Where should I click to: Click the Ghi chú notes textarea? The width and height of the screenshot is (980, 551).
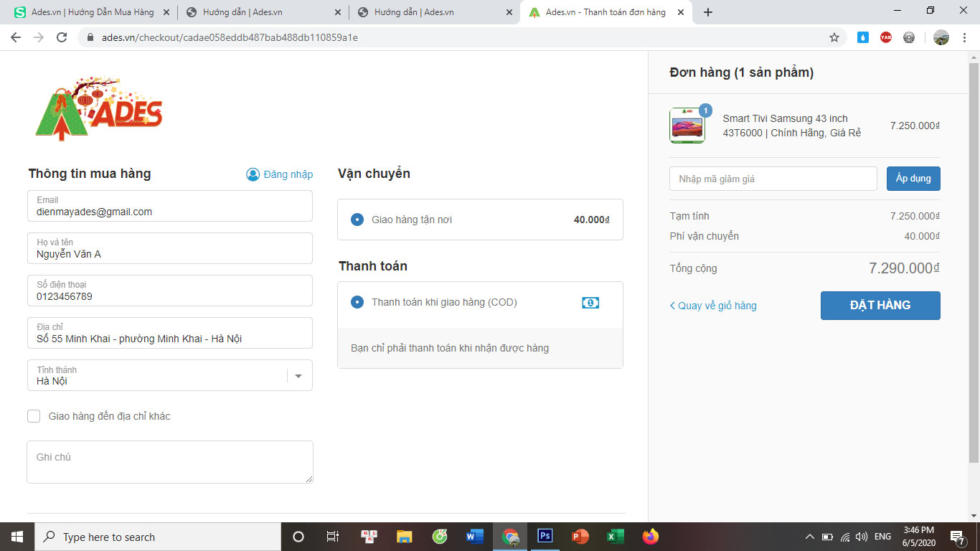coord(170,462)
